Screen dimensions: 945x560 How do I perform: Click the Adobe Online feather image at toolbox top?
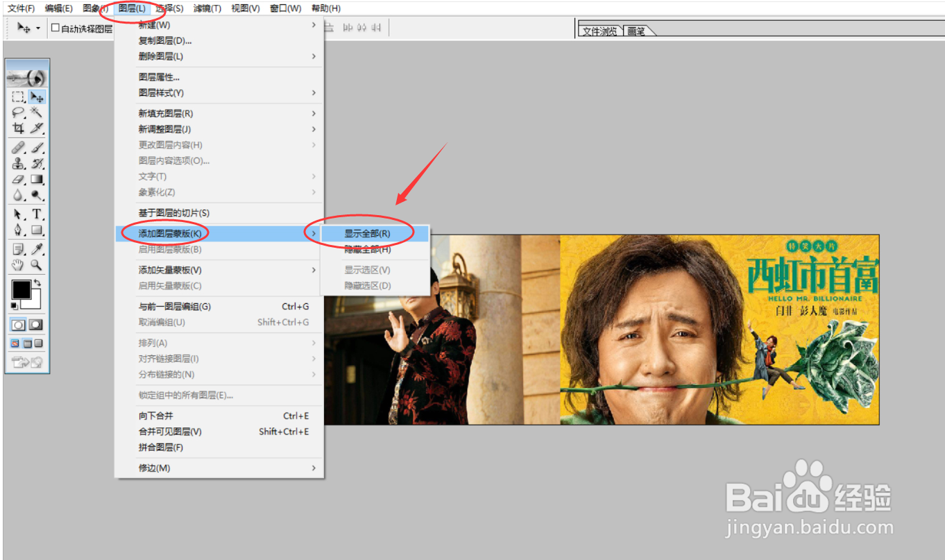tap(27, 78)
